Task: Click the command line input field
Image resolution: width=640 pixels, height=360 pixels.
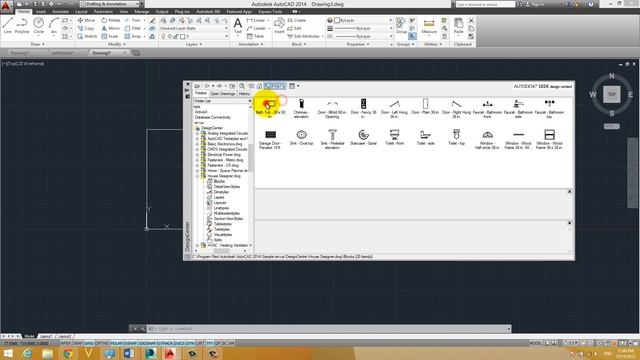Action: tap(329, 329)
